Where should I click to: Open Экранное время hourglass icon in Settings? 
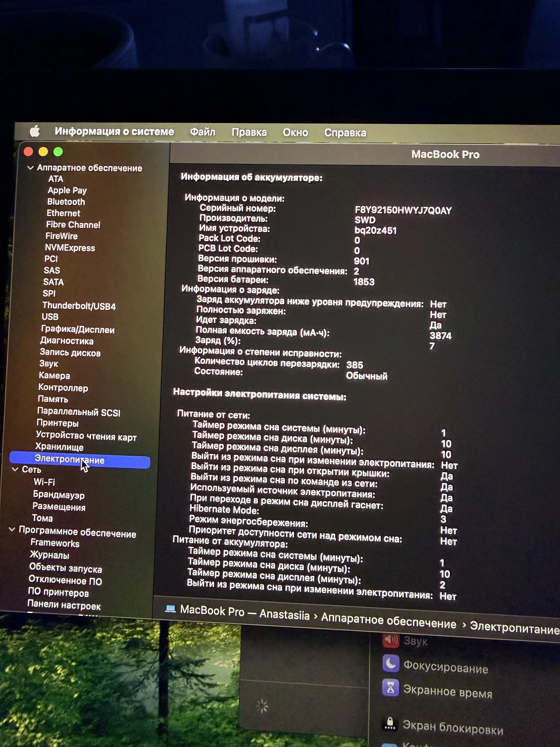point(390,688)
